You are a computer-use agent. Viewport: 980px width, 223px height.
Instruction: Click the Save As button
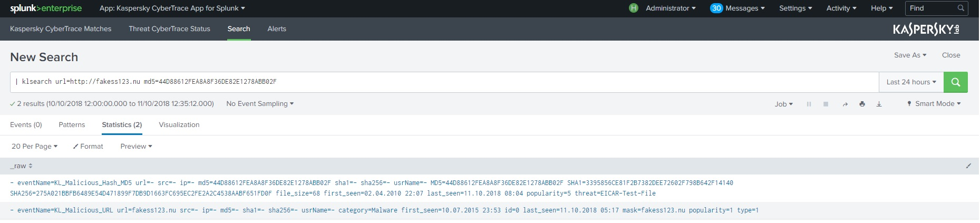(910, 55)
